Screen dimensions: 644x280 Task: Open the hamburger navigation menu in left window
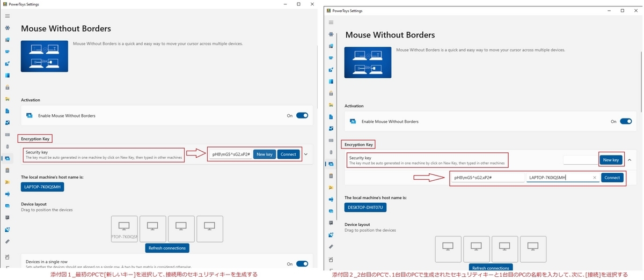click(x=7, y=16)
